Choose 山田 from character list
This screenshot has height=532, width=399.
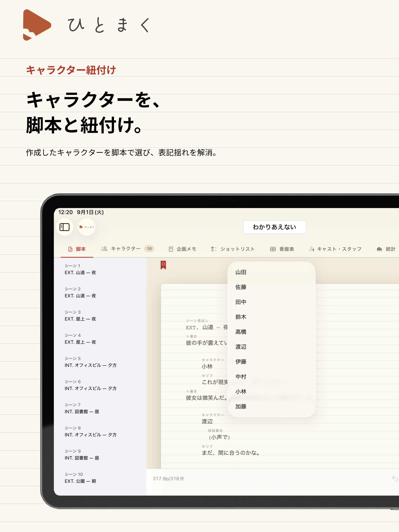point(271,272)
